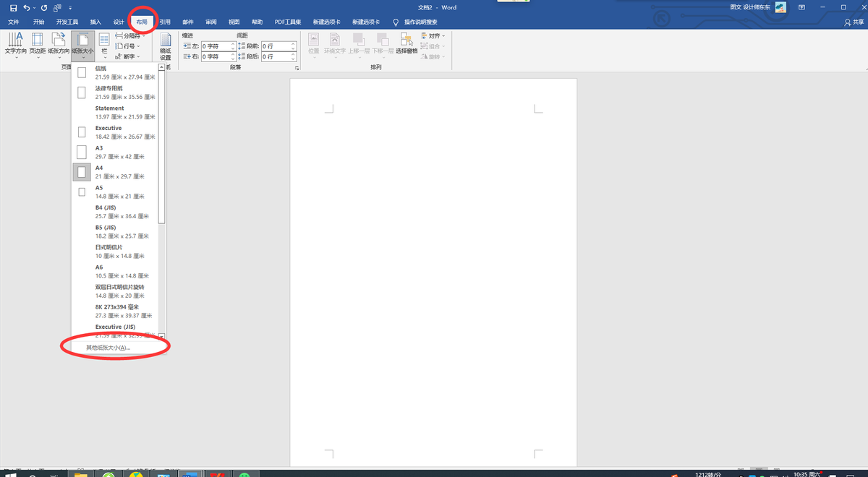Click the 段前 spacing input field
The width and height of the screenshot is (868, 477).
pos(278,46)
